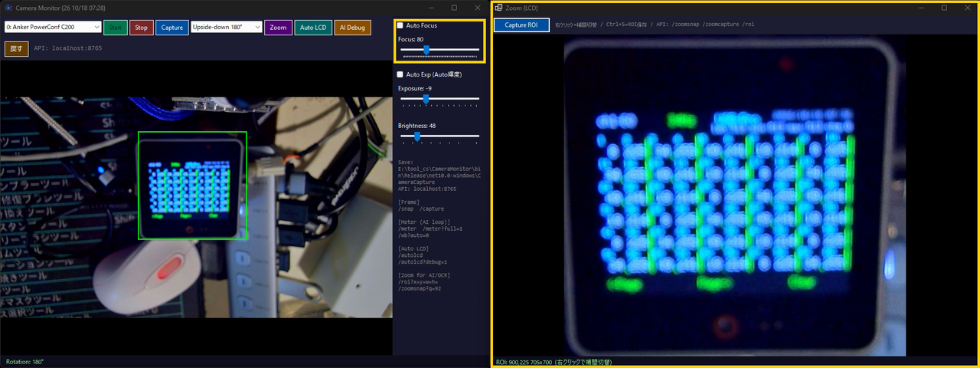Click the Capture ROI button
The height and width of the screenshot is (368, 980).
[521, 25]
